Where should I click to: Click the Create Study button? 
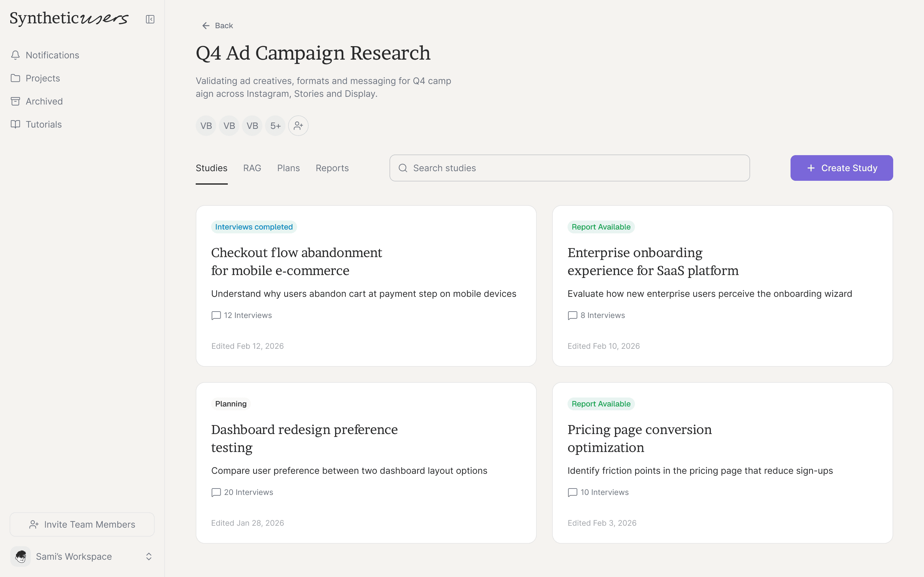coord(841,168)
